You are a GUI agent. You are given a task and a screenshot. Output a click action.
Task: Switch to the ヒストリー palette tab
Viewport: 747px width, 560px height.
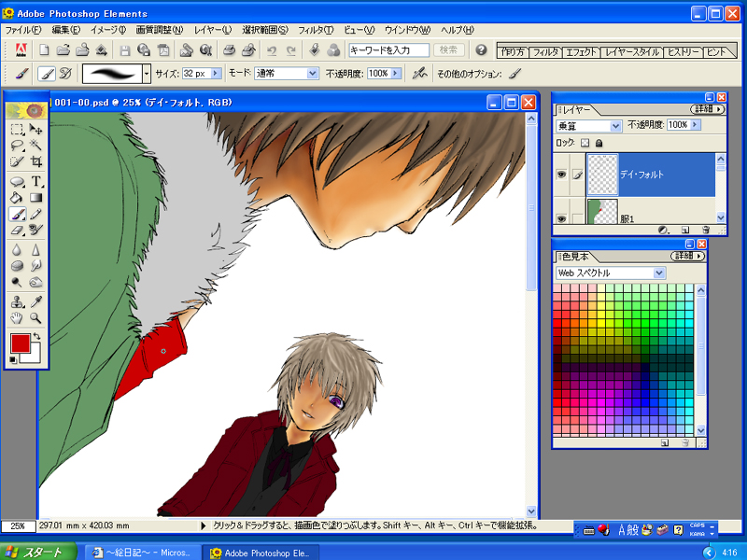pos(684,52)
